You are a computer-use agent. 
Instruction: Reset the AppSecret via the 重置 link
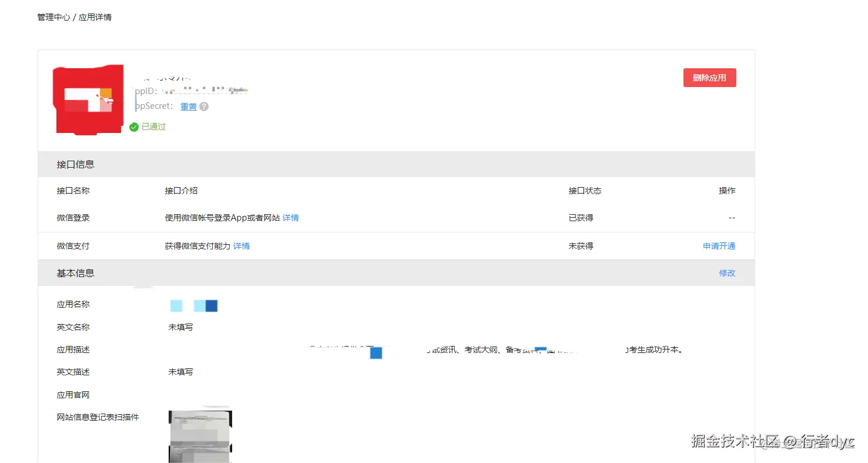point(188,106)
